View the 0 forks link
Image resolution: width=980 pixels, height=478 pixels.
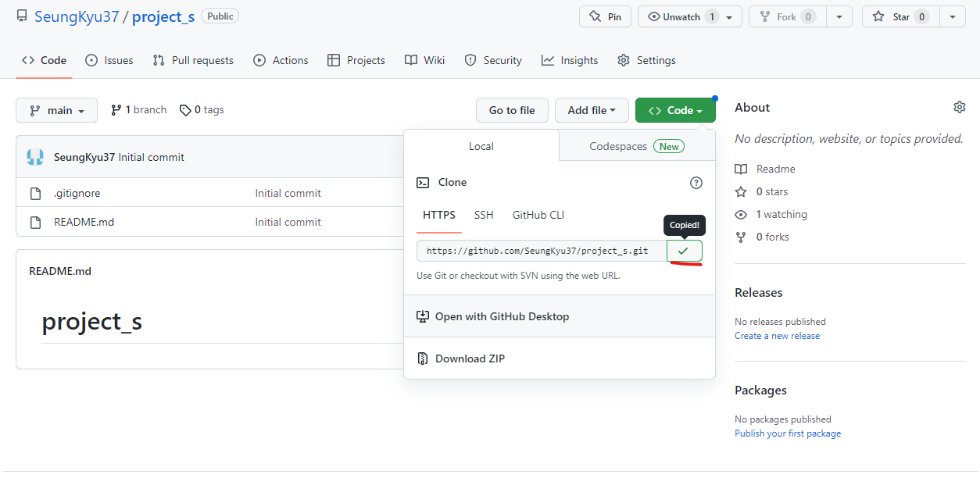click(x=762, y=237)
